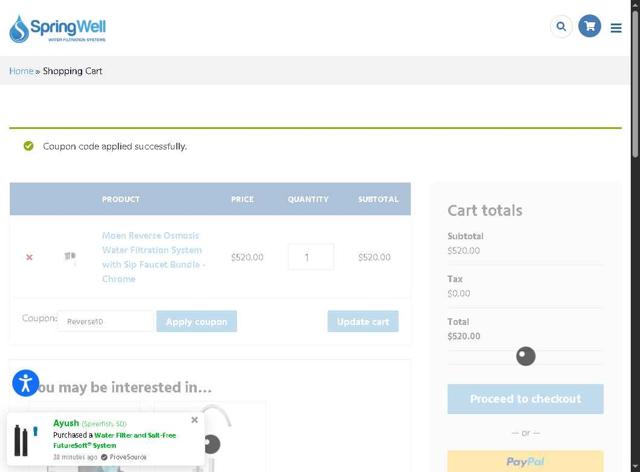The width and height of the screenshot is (640, 472).
Task: Click notification product image thumbnail
Action: coord(26,440)
